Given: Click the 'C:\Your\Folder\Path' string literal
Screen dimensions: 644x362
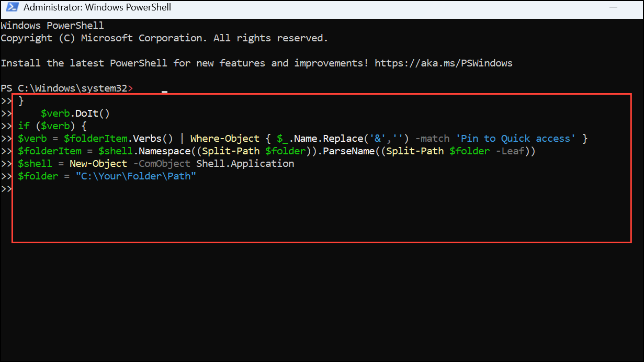Looking at the screenshot, I should pyautogui.click(x=137, y=176).
